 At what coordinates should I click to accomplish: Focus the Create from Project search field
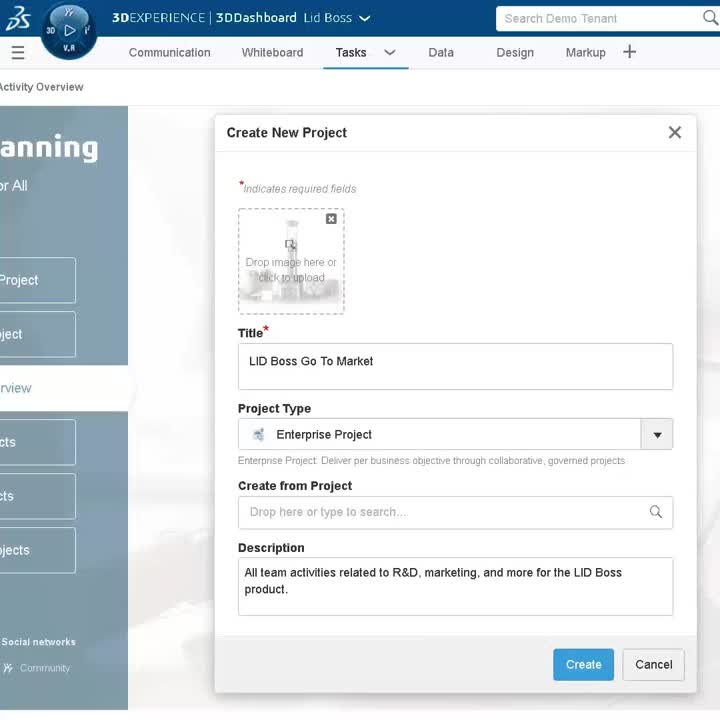pos(456,512)
